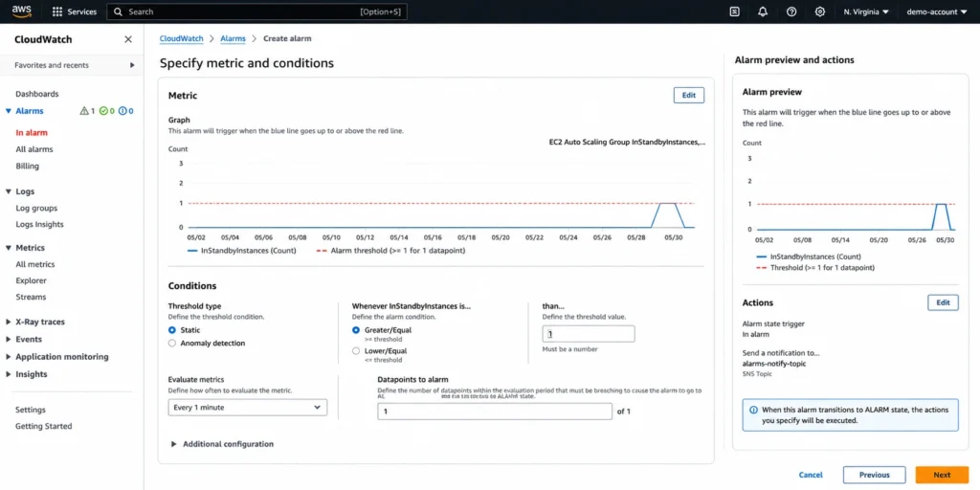Choose the Lower/Equal condition
Image resolution: width=980 pixels, height=490 pixels.
click(x=356, y=351)
